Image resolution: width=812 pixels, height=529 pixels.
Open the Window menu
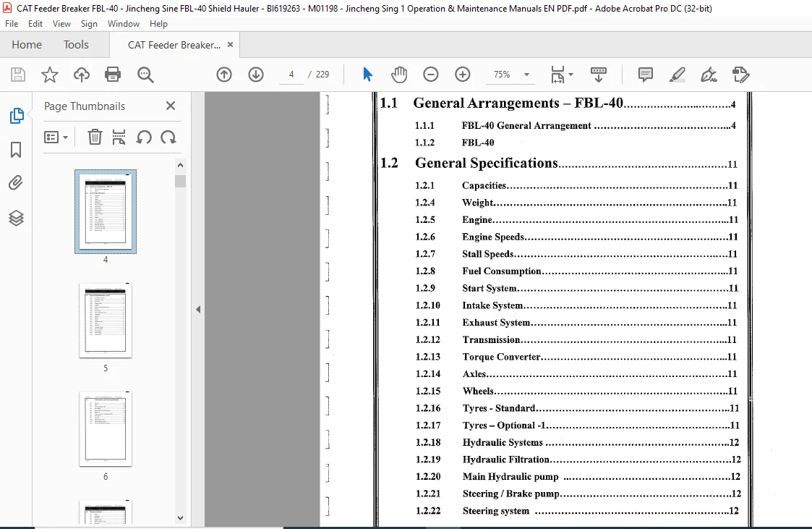(x=123, y=24)
